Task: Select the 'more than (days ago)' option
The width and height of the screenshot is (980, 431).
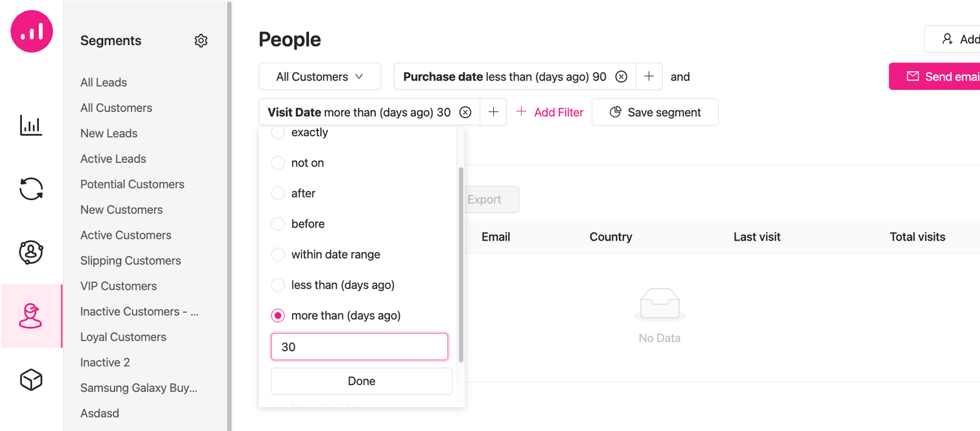Action: click(x=278, y=316)
